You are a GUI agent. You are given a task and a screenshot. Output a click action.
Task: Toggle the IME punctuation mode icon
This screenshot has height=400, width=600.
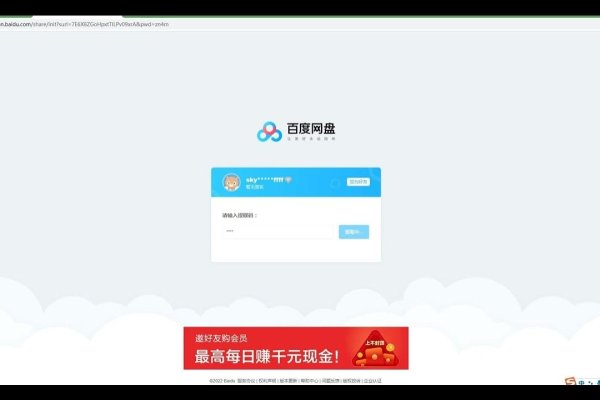pyautogui.click(x=590, y=382)
